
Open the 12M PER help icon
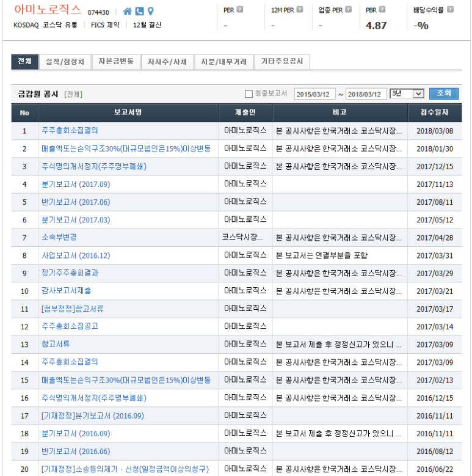point(300,9)
